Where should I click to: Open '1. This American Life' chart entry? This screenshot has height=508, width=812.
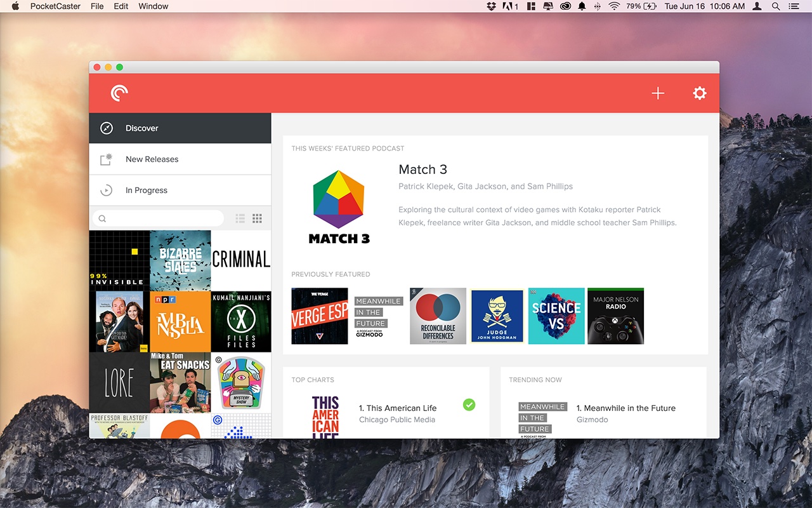point(398,408)
